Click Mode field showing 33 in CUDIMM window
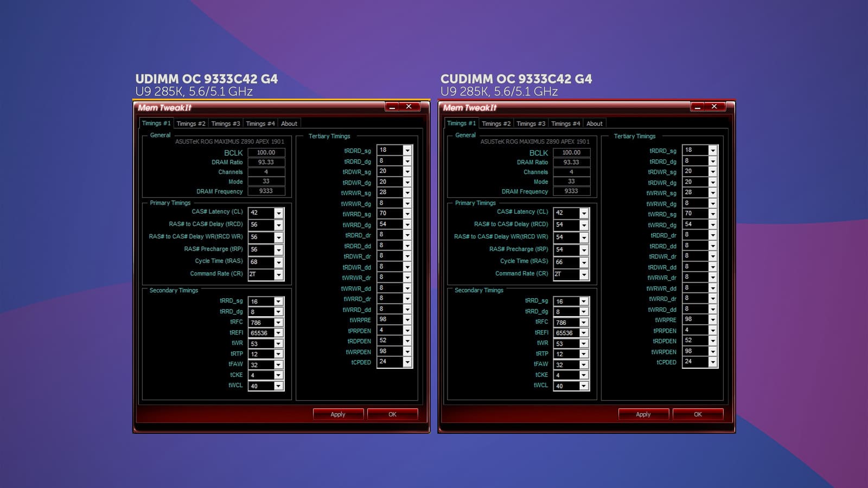The height and width of the screenshot is (488, 868). pyautogui.click(x=572, y=181)
